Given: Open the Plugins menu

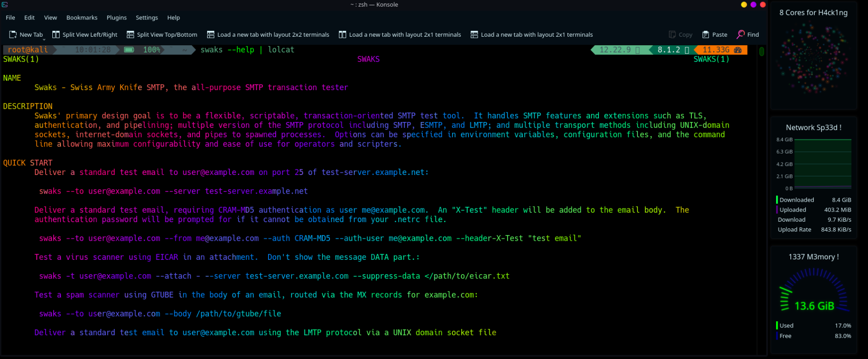Looking at the screenshot, I should (x=117, y=18).
